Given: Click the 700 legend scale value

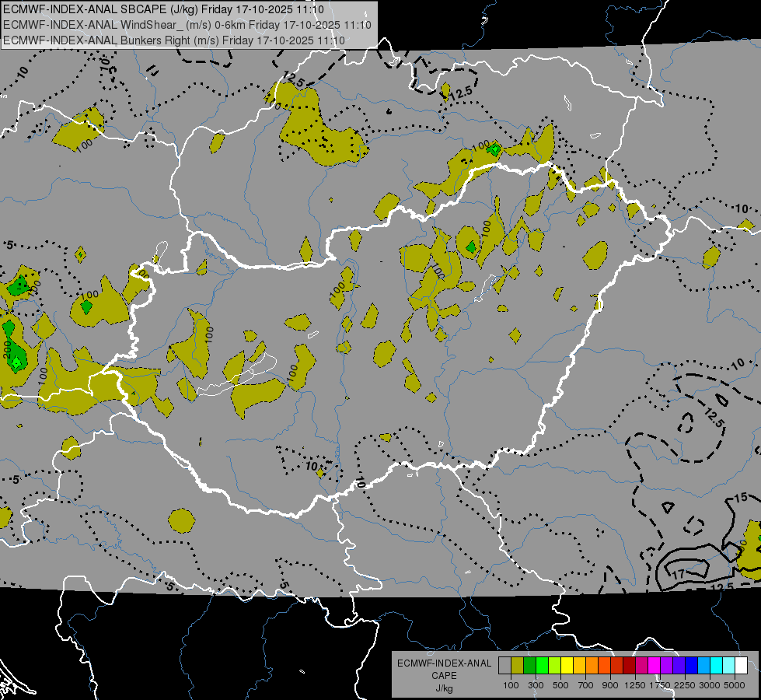Looking at the screenshot, I should (x=586, y=685).
